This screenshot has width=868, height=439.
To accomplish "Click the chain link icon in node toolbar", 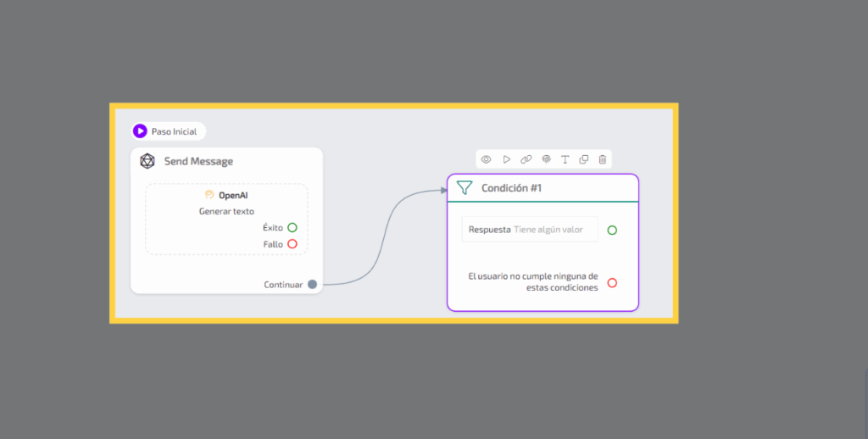I will (x=526, y=159).
